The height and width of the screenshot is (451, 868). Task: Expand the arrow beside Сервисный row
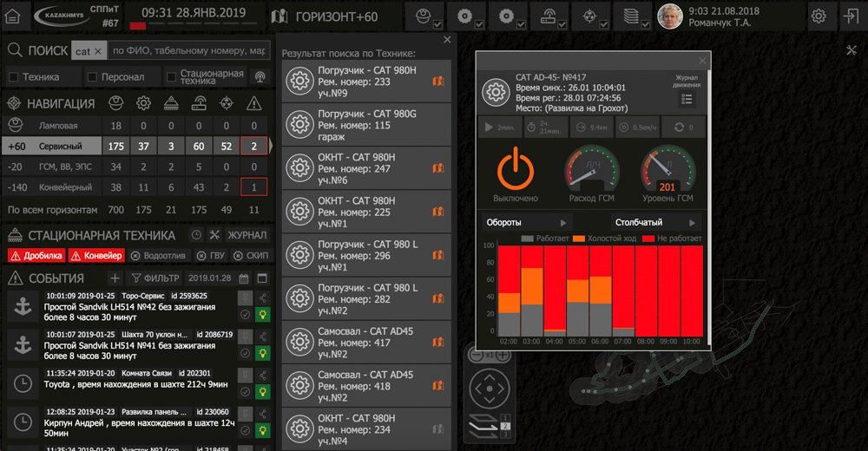271,146
